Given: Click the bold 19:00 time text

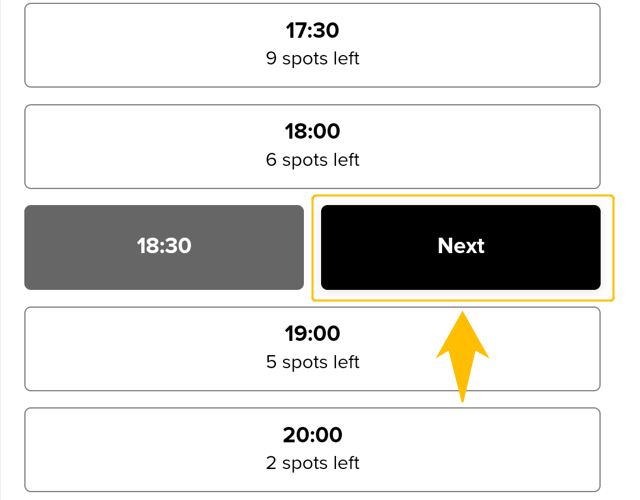Looking at the screenshot, I should coord(312,334).
